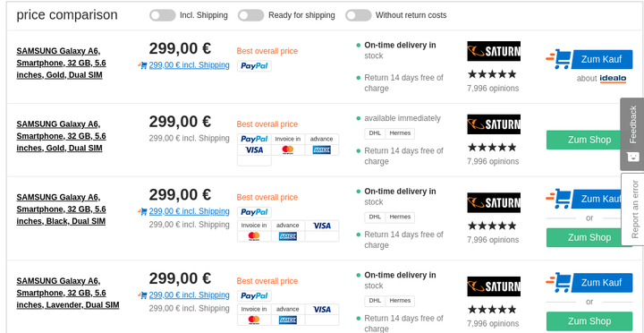This screenshot has height=333, width=644.
Task: Click Zum Shop button in second offer
Action: pyautogui.click(x=589, y=140)
